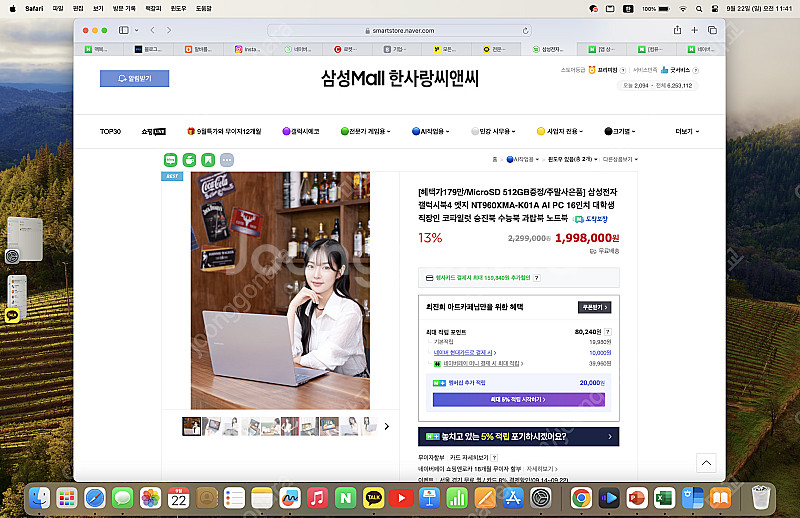Select the first product thumbnail image
The height and width of the screenshot is (518, 800).
192,426
